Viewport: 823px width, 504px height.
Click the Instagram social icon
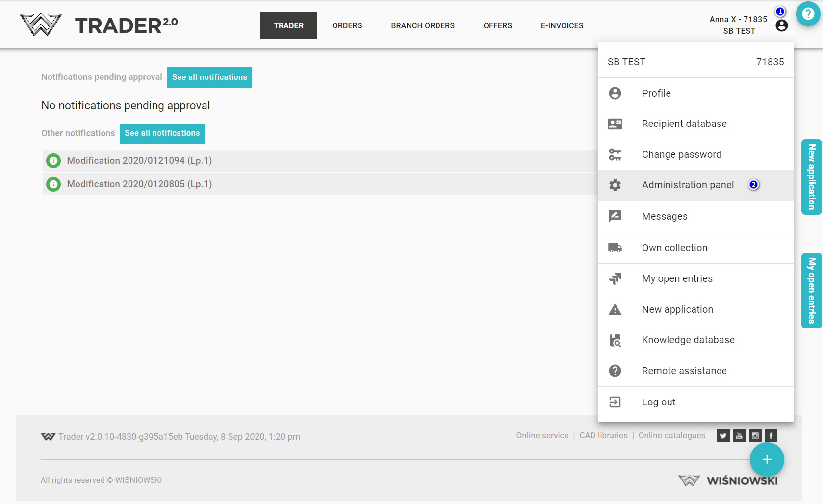point(755,435)
